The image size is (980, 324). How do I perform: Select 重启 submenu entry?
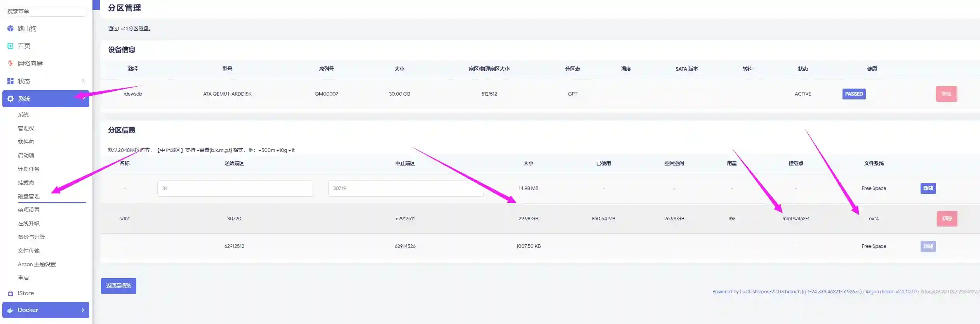tap(23, 278)
